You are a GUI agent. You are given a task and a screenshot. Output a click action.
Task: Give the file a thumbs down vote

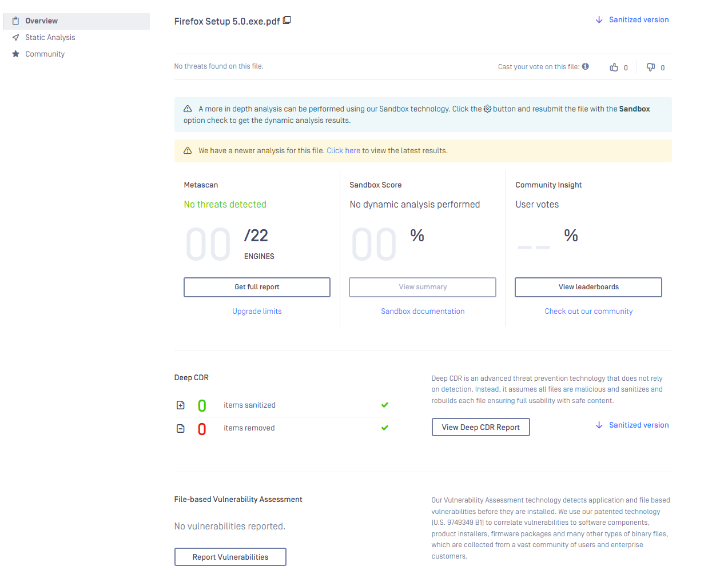651,67
